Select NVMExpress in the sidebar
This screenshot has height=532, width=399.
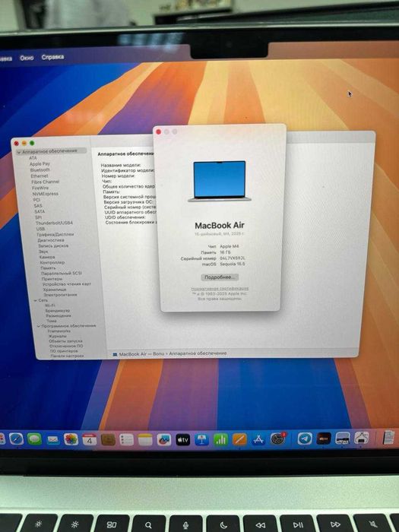click(46, 194)
